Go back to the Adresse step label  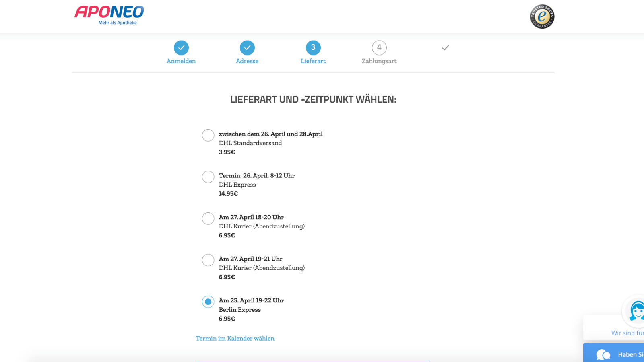247,61
